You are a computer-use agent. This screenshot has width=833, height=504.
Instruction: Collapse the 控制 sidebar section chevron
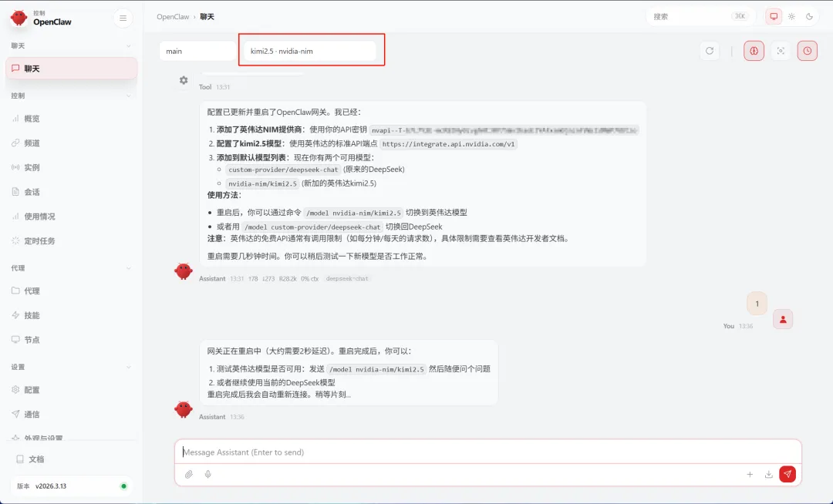click(x=129, y=96)
